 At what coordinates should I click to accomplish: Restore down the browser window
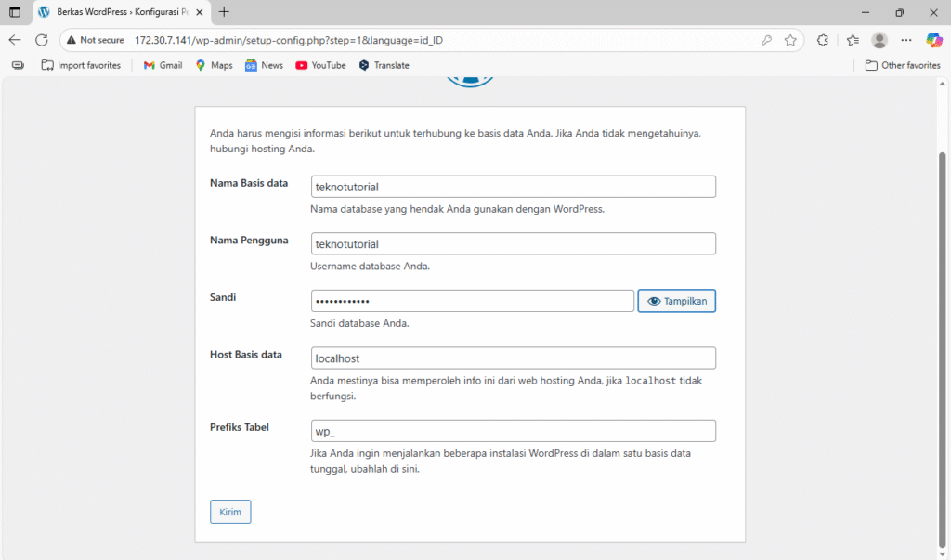click(899, 12)
